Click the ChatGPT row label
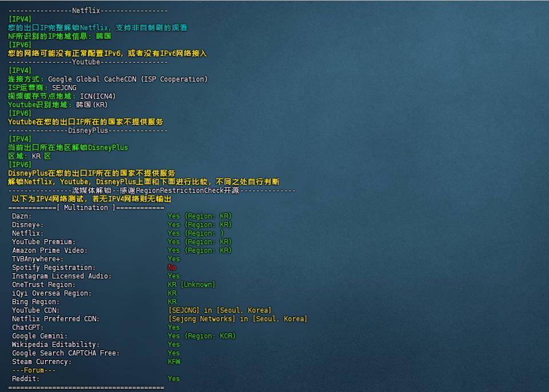 [x=26, y=328]
